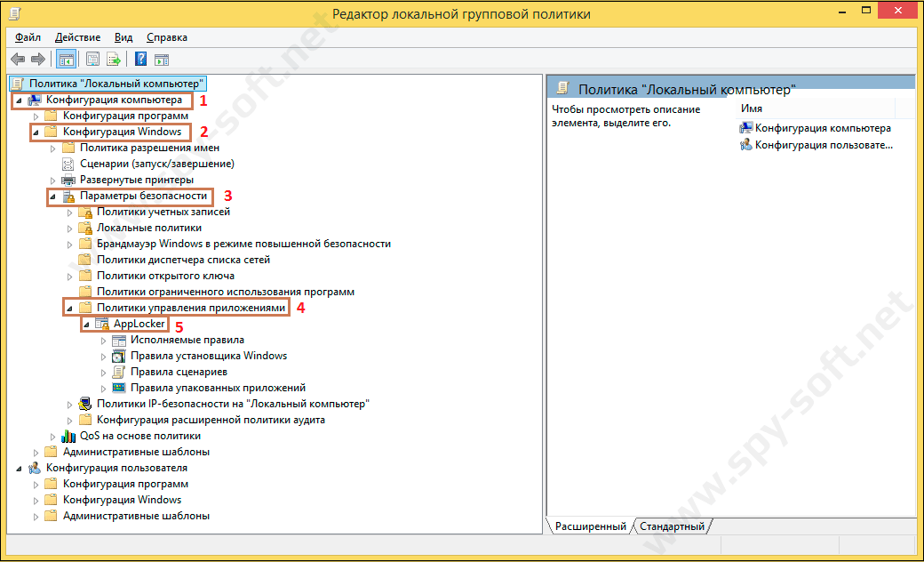Screen dimensions: 924x562
Task: Minimize the Редактор локальной групповой политики window
Action: [x=842, y=12]
